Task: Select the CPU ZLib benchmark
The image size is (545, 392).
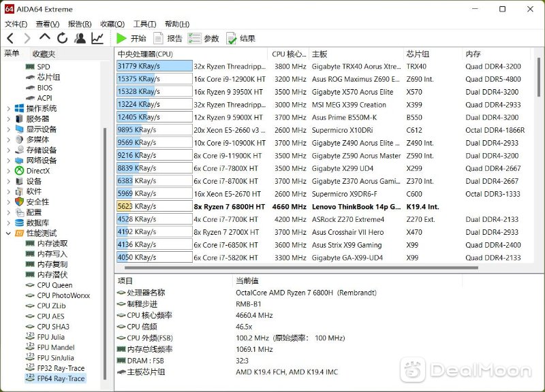Action: [52, 306]
